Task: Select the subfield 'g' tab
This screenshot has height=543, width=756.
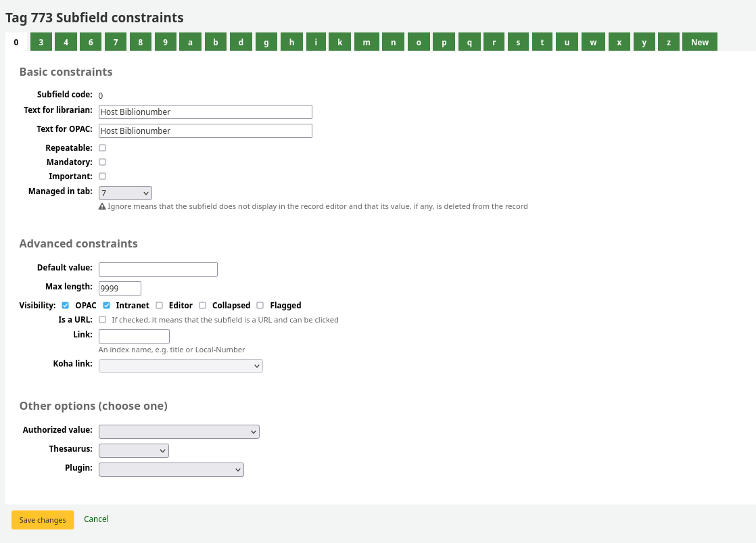Action: point(266,42)
